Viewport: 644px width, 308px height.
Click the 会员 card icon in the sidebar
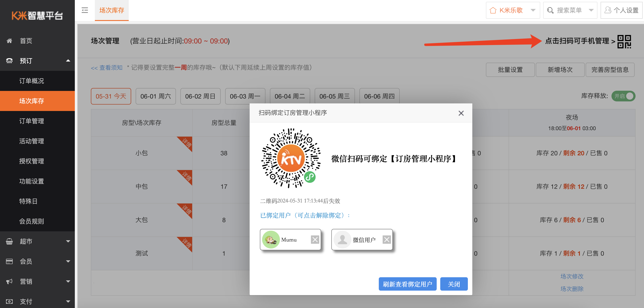click(9, 261)
